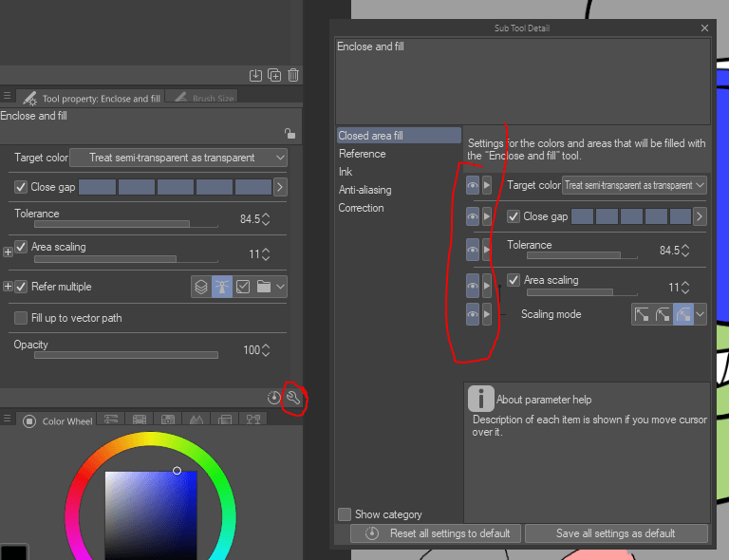Expand Close gap arrow in Sub Tool Detail

[700, 216]
